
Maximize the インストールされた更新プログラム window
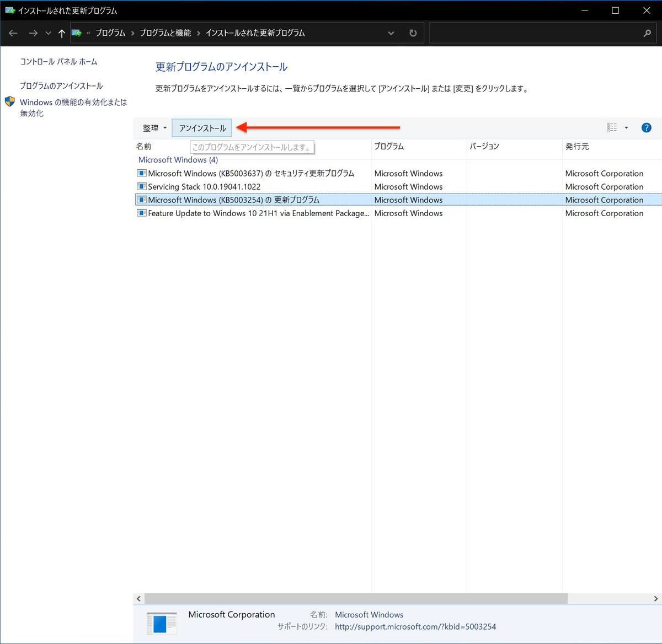tap(616, 10)
